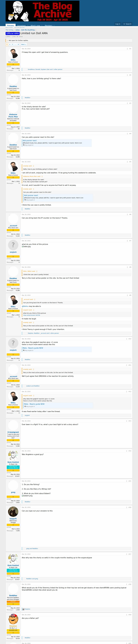Open the #7 post permalink

130,241
